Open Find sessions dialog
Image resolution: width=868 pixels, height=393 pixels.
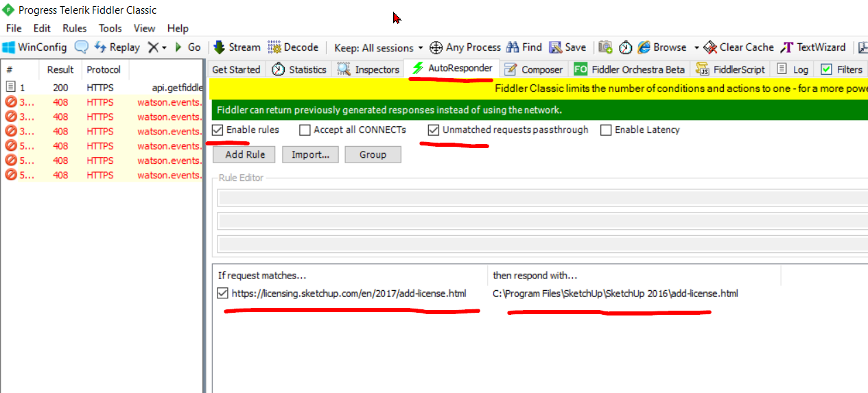(524, 47)
